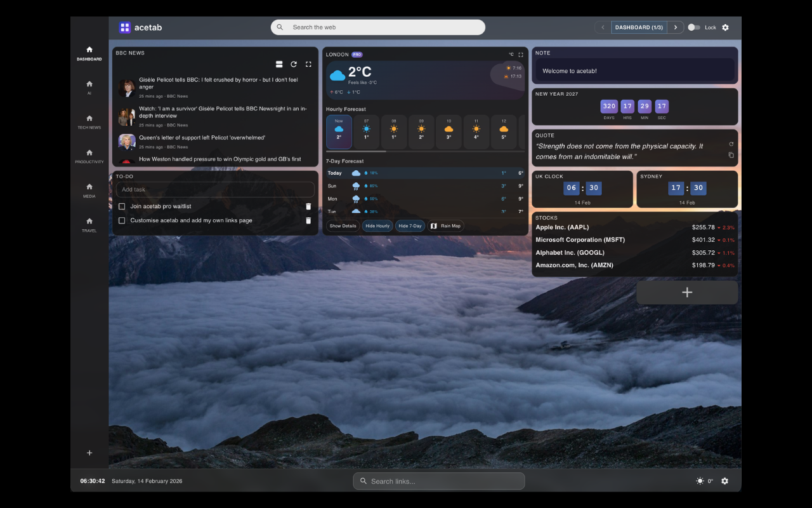Click hourly forecast horizontal scrollbar
Screen dimensions: 812x508
(356, 152)
